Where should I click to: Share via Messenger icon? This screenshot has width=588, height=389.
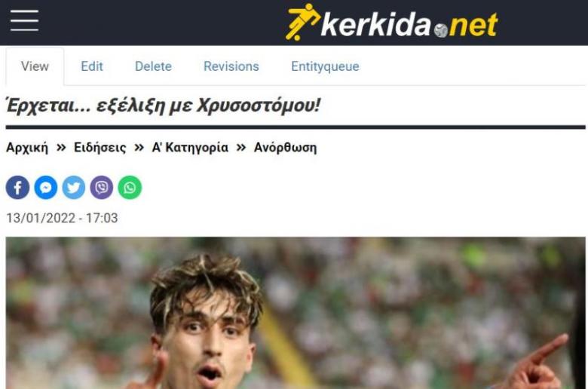coord(46,187)
